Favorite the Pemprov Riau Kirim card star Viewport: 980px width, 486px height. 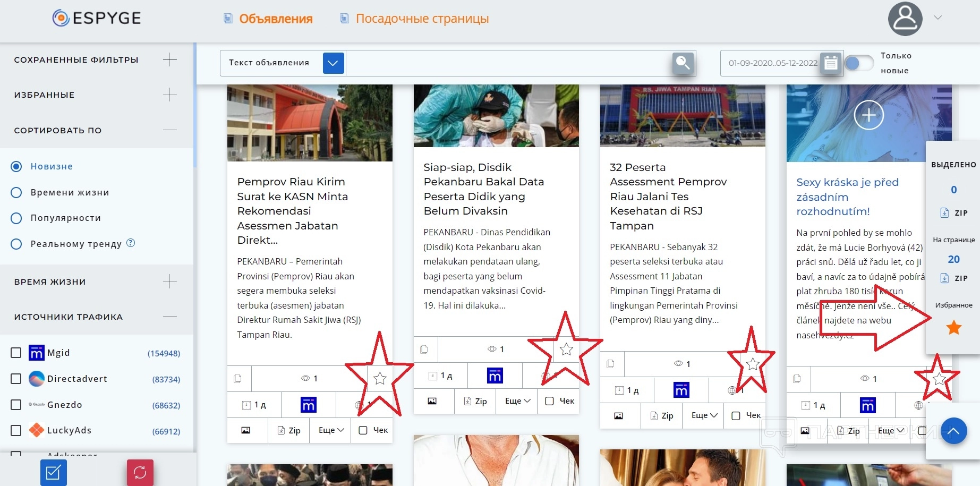(x=380, y=379)
